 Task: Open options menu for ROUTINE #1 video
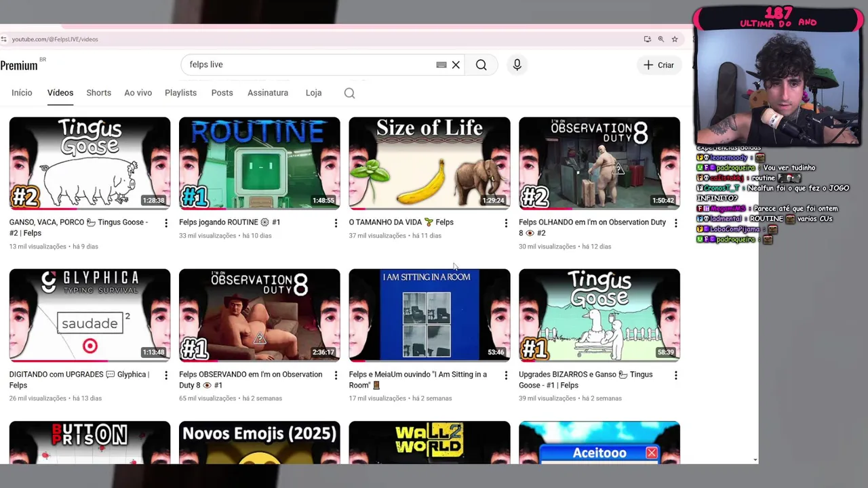pos(336,223)
